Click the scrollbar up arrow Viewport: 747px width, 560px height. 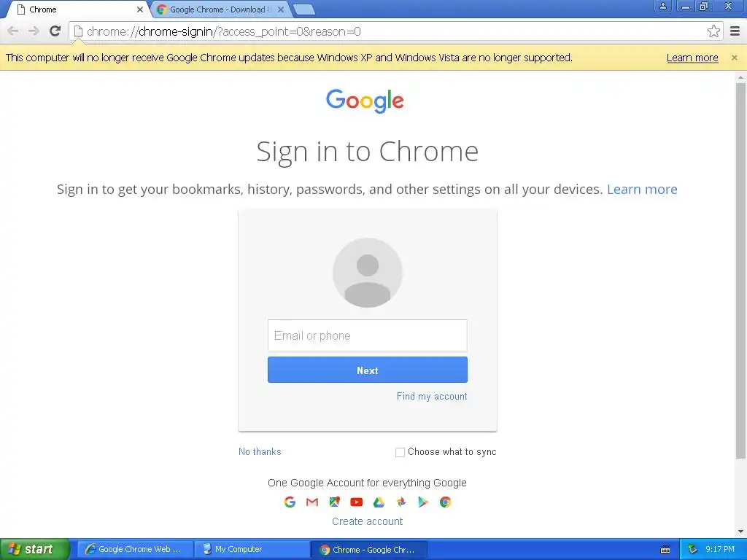pos(740,77)
